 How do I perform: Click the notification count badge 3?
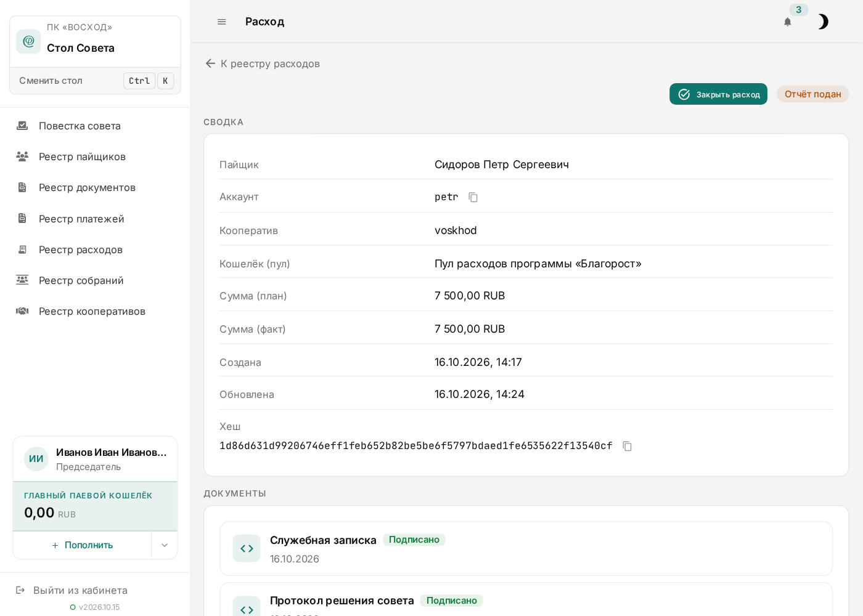pyautogui.click(x=799, y=10)
